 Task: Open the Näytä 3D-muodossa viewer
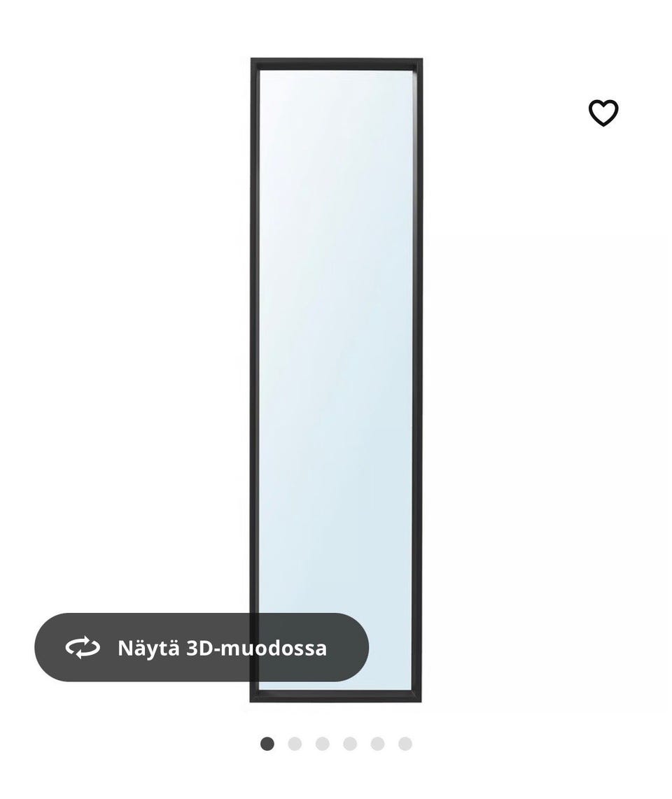click(202, 647)
